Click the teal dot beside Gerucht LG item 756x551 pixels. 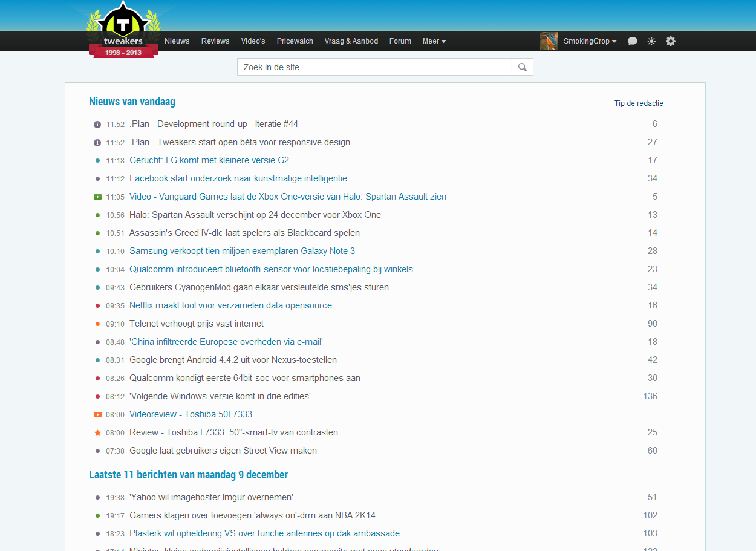97,160
